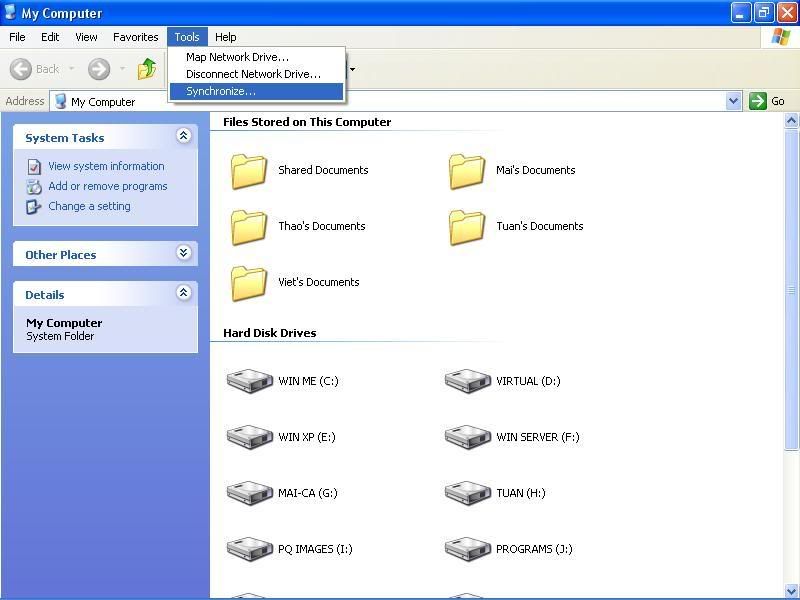Select the VIRTUAL (D:) drive icon
This screenshot has height=600, width=800.
pos(467,381)
